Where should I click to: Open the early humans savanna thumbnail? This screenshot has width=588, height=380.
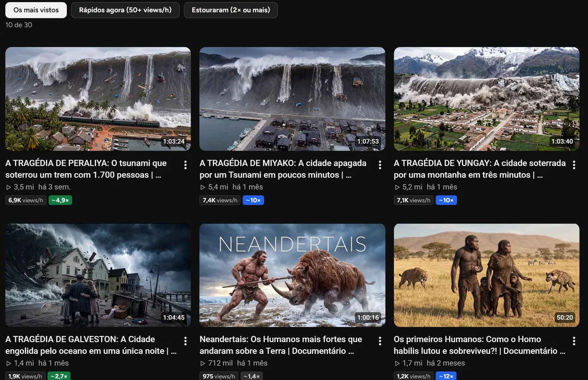(x=486, y=275)
